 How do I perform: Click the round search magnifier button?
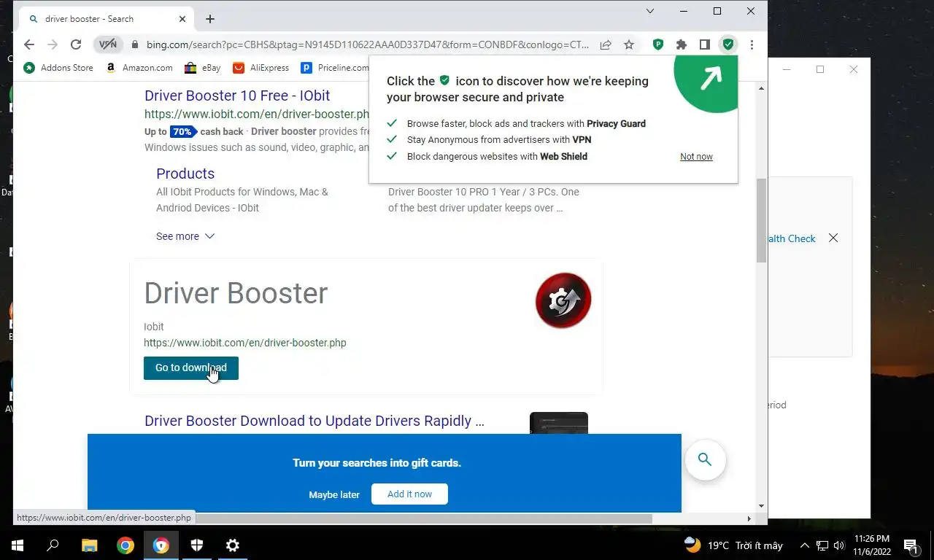(705, 459)
